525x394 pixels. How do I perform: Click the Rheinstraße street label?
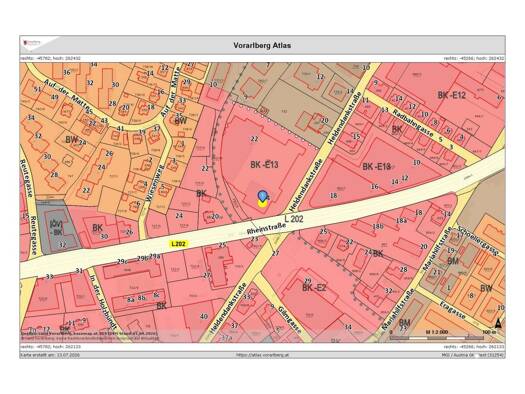click(x=267, y=229)
